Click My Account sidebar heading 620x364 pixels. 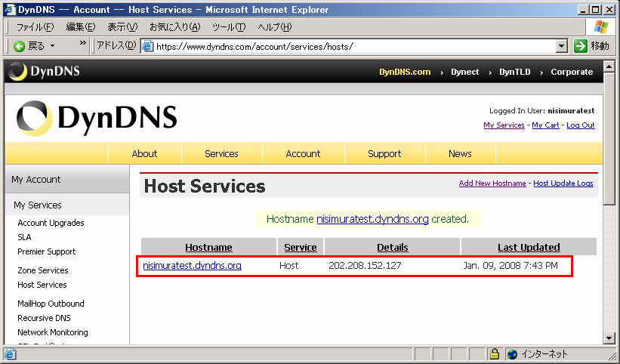(x=36, y=180)
